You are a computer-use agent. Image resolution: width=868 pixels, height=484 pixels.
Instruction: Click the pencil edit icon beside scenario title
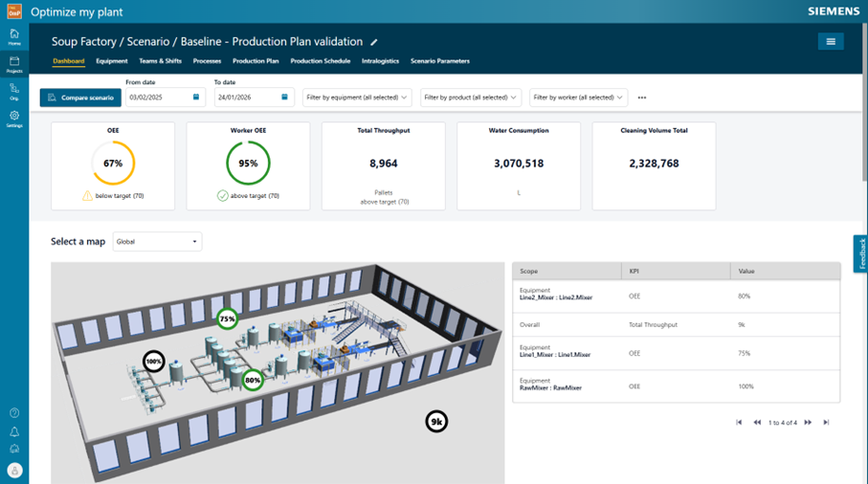tap(374, 42)
